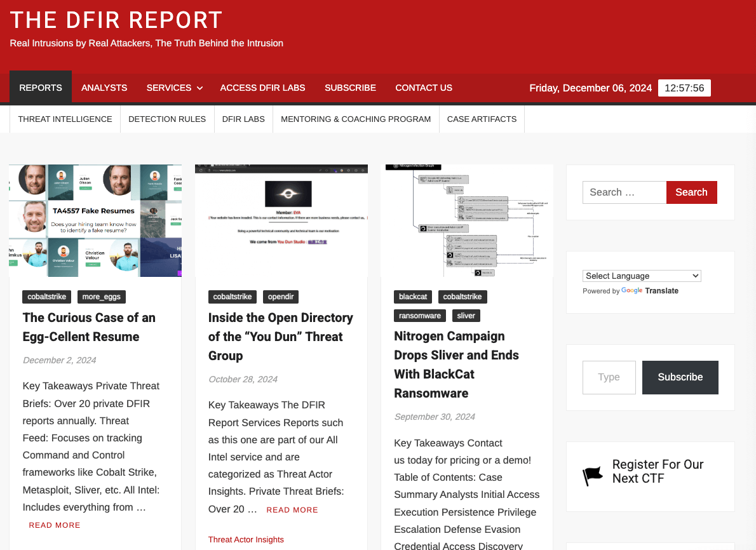View the Case Artifacts section
This screenshot has height=550, width=756.
[x=482, y=119]
